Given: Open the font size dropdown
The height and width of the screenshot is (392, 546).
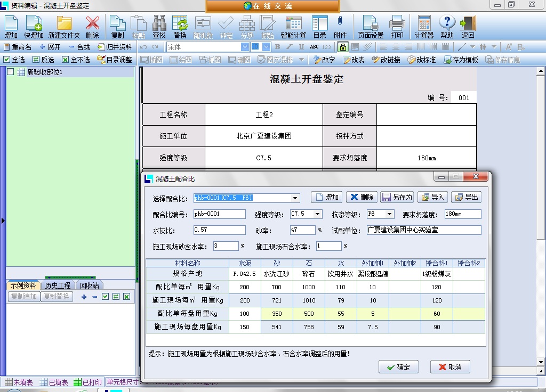Looking at the screenshot, I should click(x=267, y=47).
